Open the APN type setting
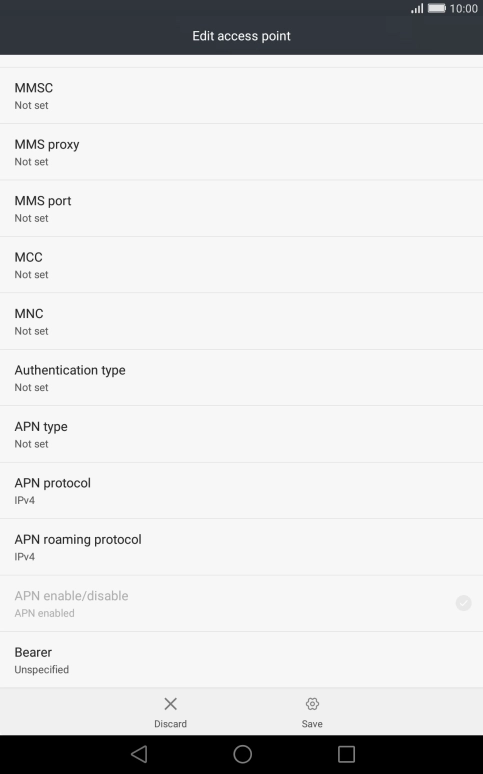The height and width of the screenshot is (774, 483). coord(242,434)
